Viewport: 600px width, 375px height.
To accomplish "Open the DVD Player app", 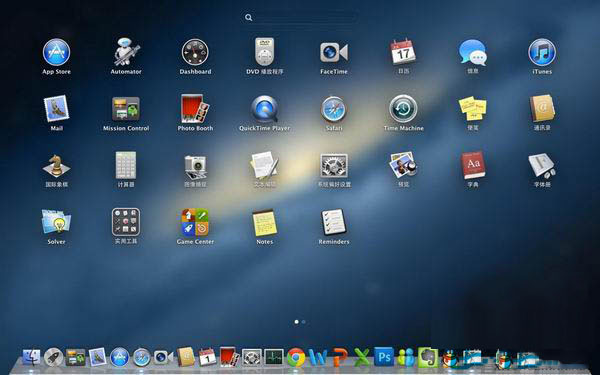I will (264, 52).
